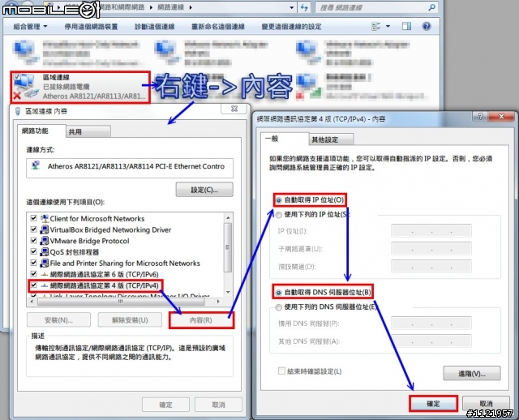The width and height of the screenshot is (519, 420).
Task: Switch to the 其他設定 tab
Action: [x=331, y=140]
